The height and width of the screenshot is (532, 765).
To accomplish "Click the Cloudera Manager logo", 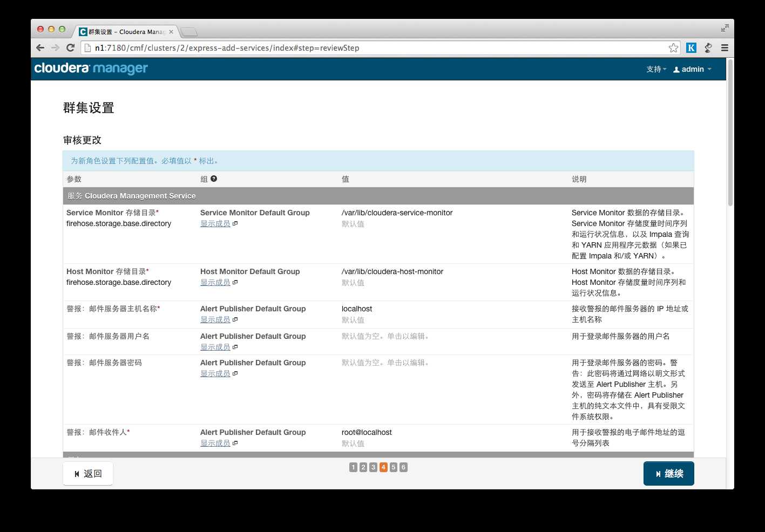I will tap(91, 69).
